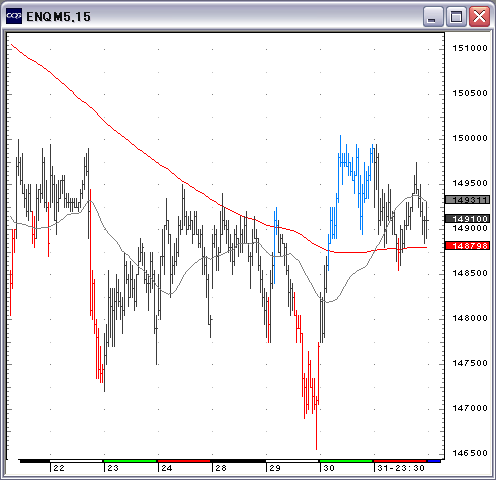Select the 23 date marker on time axis

(x=113, y=468)
